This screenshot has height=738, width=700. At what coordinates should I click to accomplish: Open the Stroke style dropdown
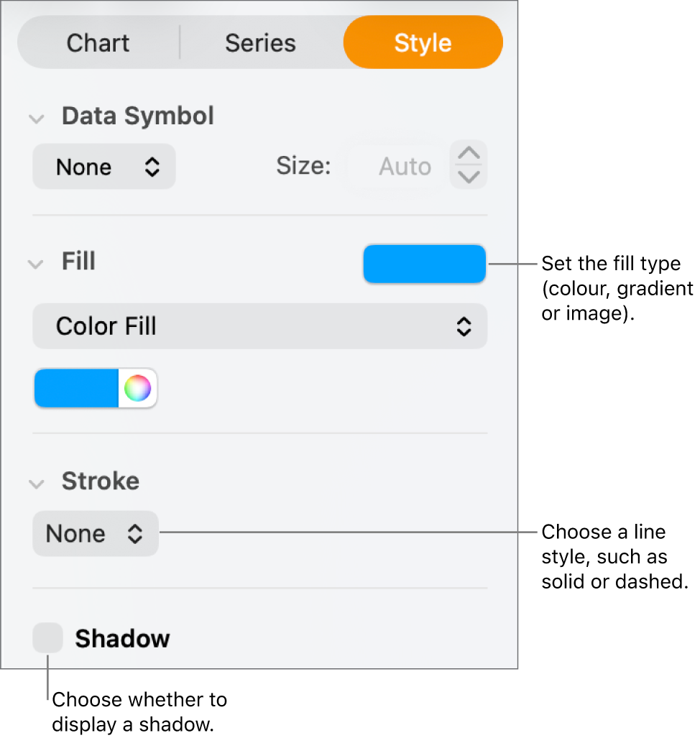tap(95, 533)
